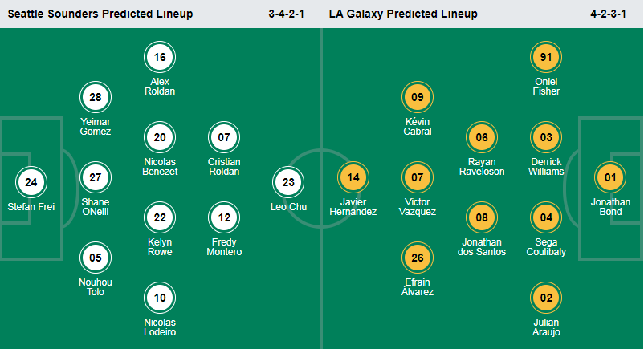
Task: Select Victor Vazquez's number 07 yellow badge
Action: pyautogui.click(x=418, y=177)
